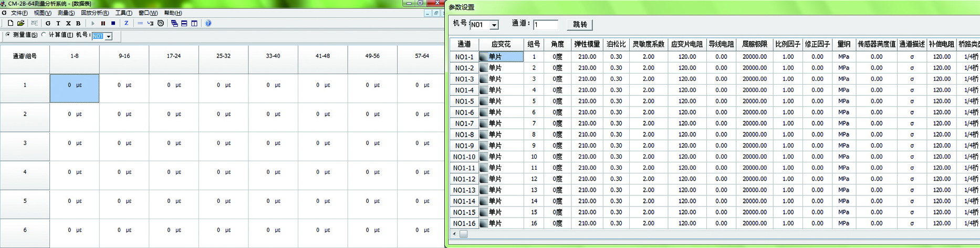Click the 单片 swatch in row NO1-5
The width and height of the screenshot is (980, 248).
click(x=484, y=101)
